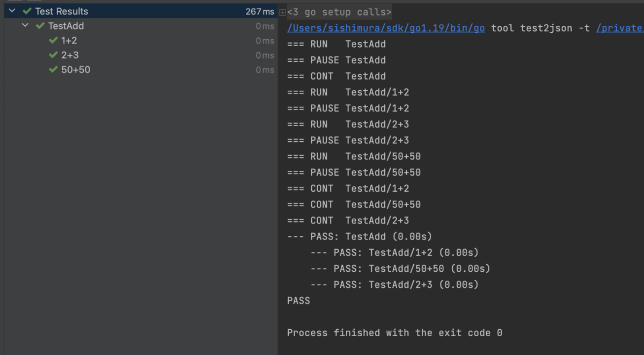Click the passed checkmark icon for 2+3
Viewport: 644px width, 355px height.
(x=53, y=55)
